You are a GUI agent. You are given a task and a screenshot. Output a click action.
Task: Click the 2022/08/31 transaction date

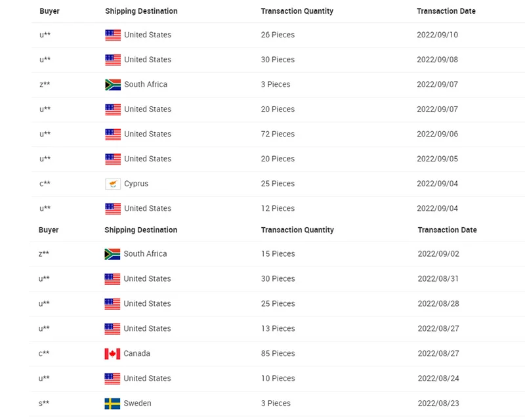438,279
